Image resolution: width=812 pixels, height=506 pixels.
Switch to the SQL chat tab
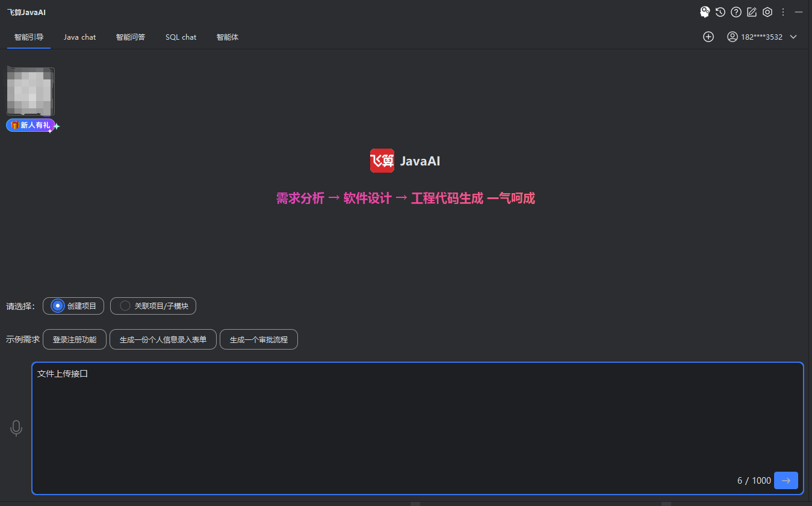pyautogui.click(x=181, y=37)
